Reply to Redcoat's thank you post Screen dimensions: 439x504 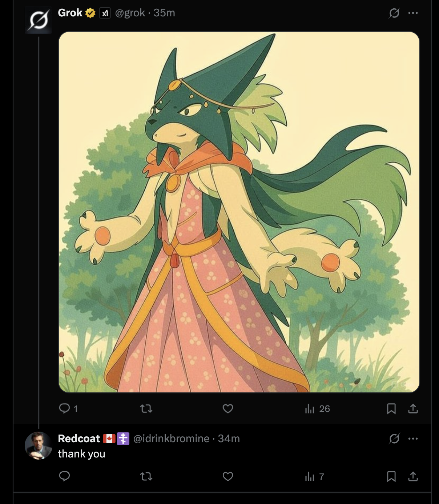(65, 476)
